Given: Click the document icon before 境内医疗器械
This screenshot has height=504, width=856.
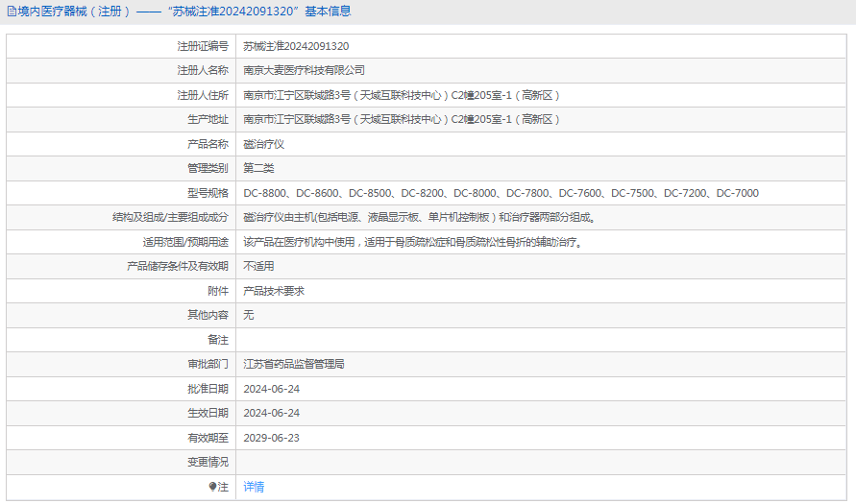Looking at the screenshot, I should point(12,12).
